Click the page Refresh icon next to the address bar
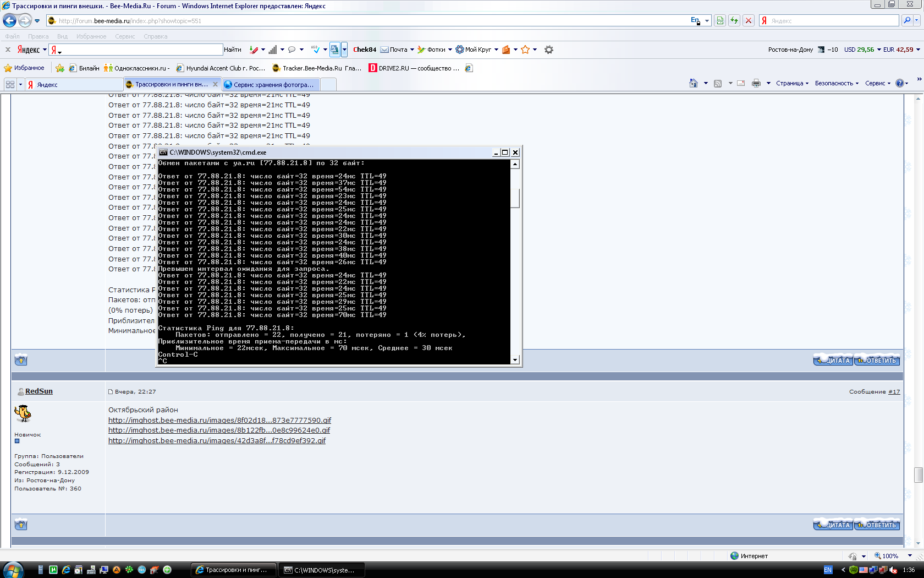The image size is (924, 578). 734,20
